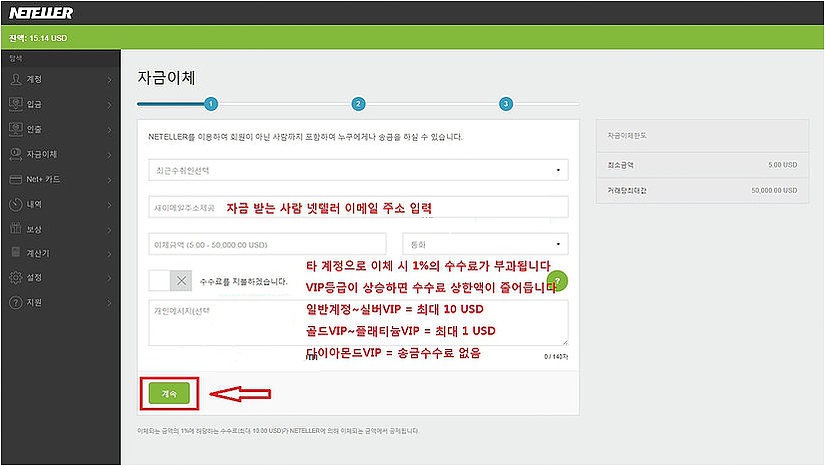Click the 5.00 USD minimum amount value

tap(782, 165)
